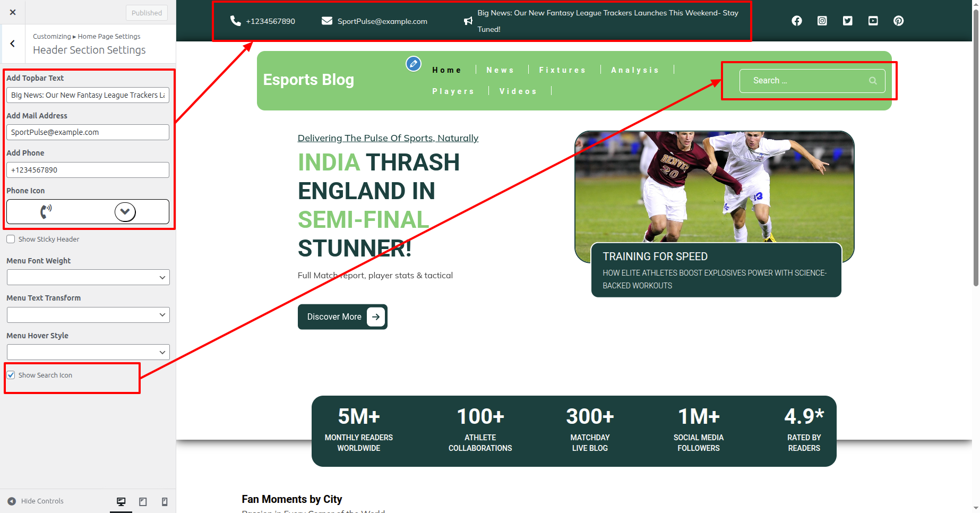Click the Twitter icon in header
Viewport: 980px width, 513px height.
point(847,21)
